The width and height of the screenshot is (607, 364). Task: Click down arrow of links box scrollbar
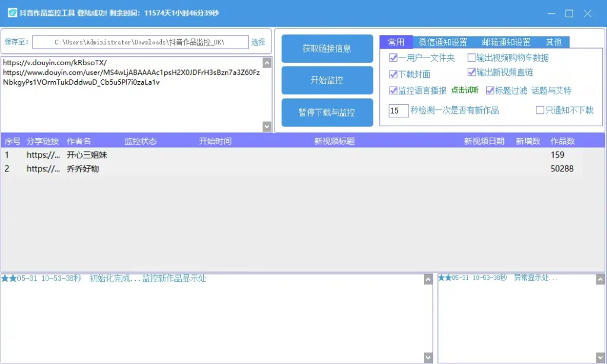(267, 126)
